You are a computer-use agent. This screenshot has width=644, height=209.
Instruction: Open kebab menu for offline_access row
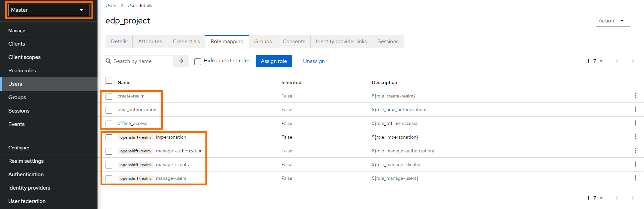[635, 123]
